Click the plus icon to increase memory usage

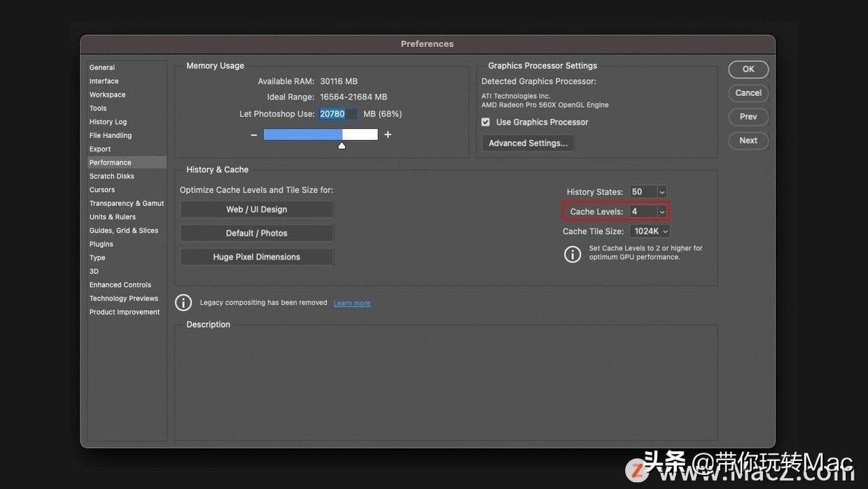(388, 135)
